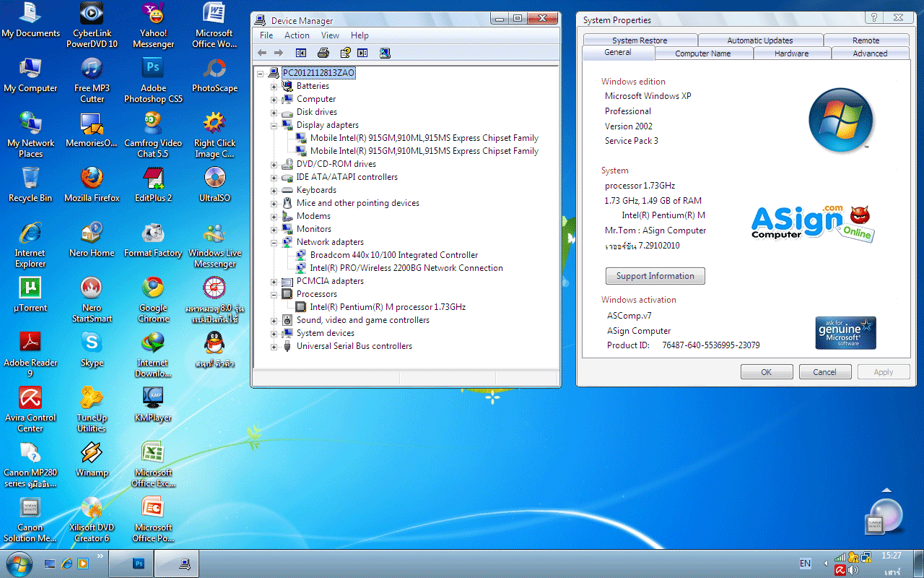Open the Adobe Reader 9 desktop icon
Screen dimensions: 924x578
[x=30, y=355]
